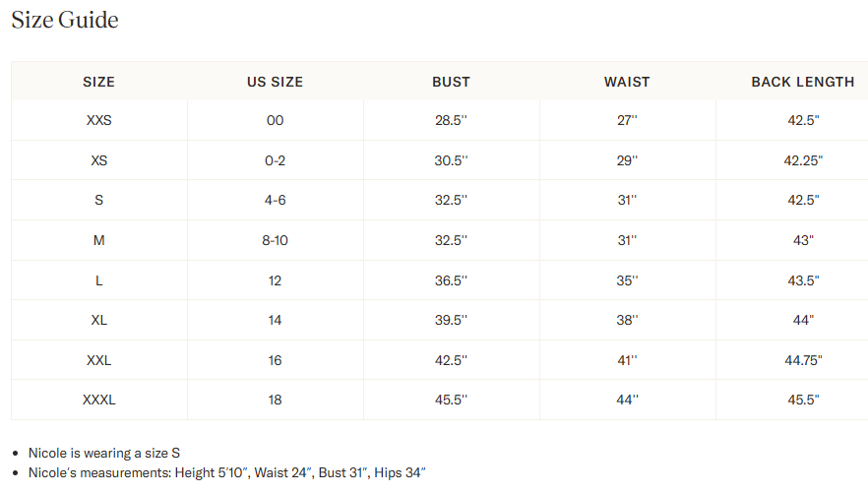Viewport: 868px width, 494px height.
Task: Click the SIZE column header
Action: pyautogui.click(x=98, y=82)
